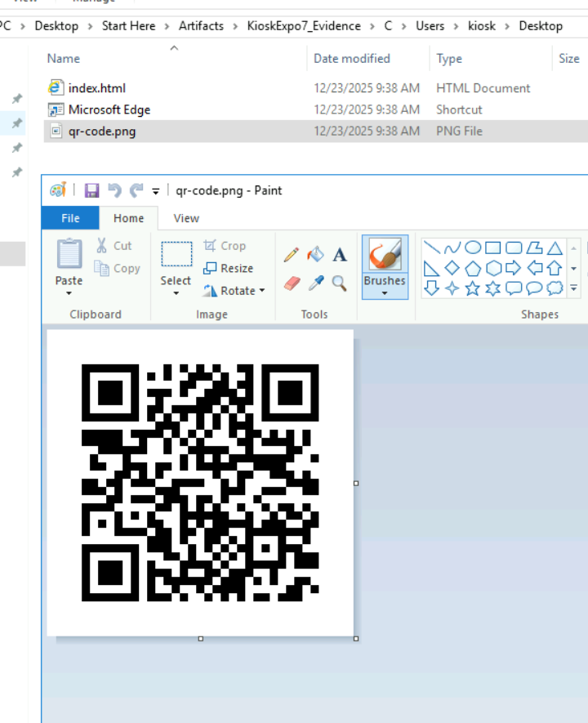Switch to the View ribbon tab
The width and height of the screenshot is (588, 723).
pos(186,218)
